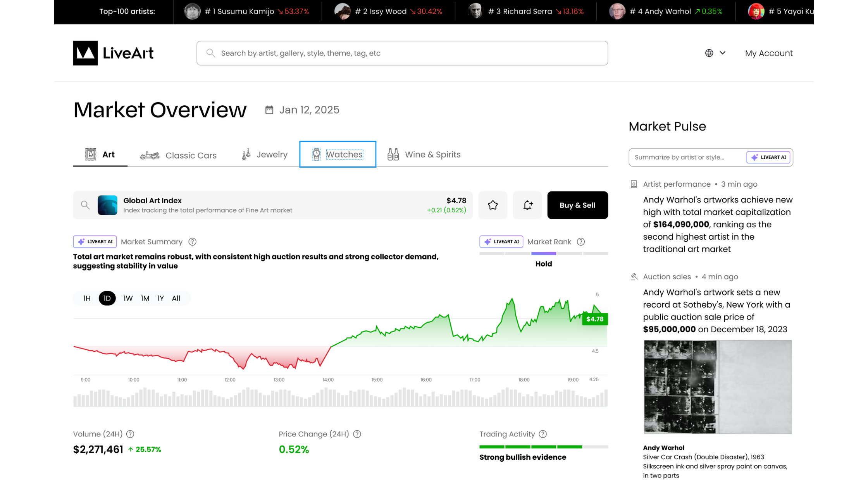This screenshot has height=488, width=868.
Task: Click the $4.78 price marker on chart
Action: 595,319
